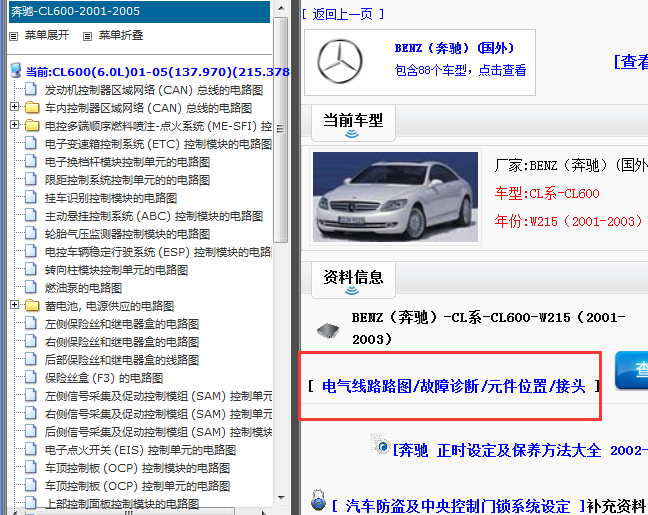This screenshot has height=515, width=648.
Task: Click the 返回上一页 back link
Action: click(x=343, y=14)
